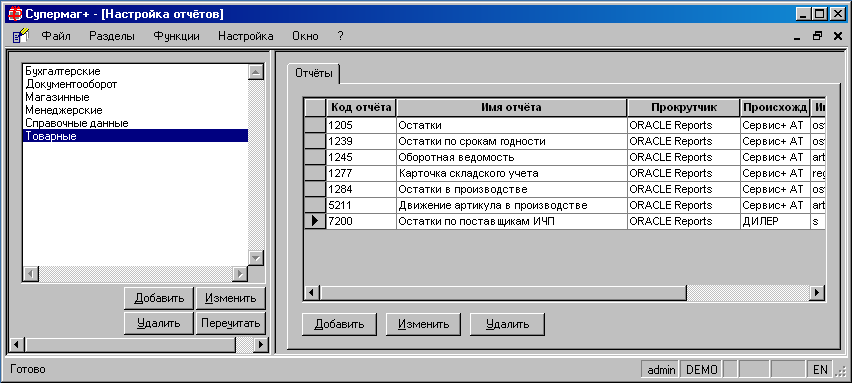Click left pane bottom scroll right arrow
The width and height of the screenshot is (852, 383).
[260, 344]
